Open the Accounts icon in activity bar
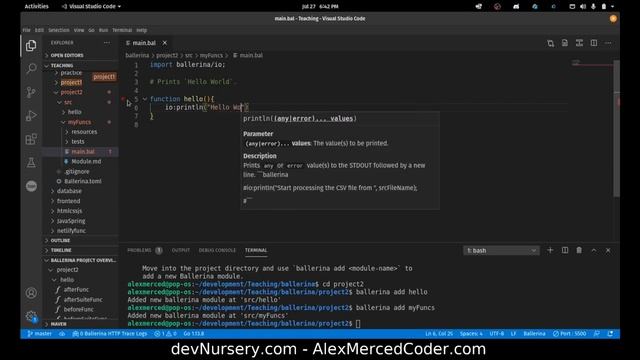Screen dimensions: 640x360 tap(31, 293)
